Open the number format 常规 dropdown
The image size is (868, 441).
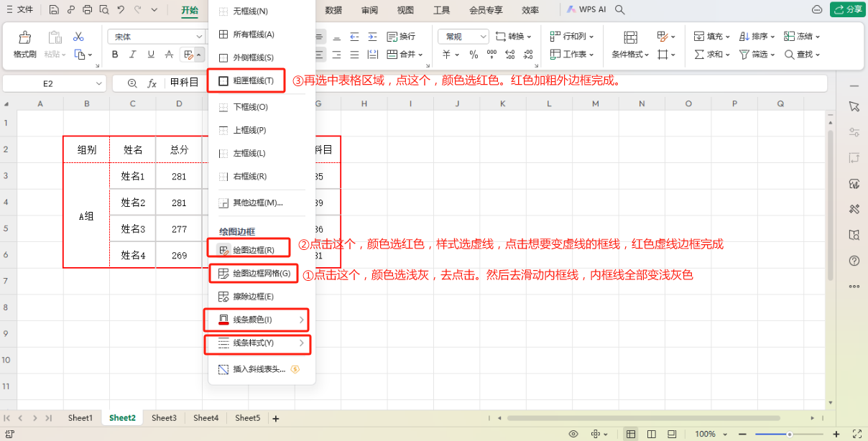[462, 37]
